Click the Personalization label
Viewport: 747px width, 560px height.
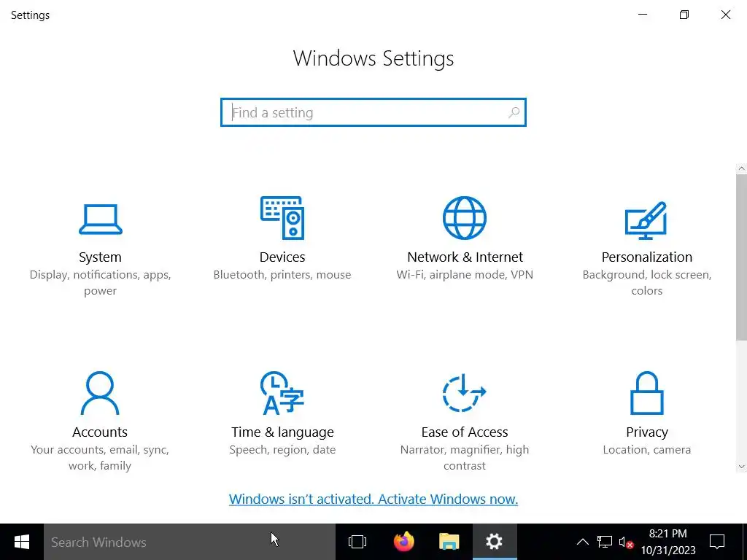(646, 257)
